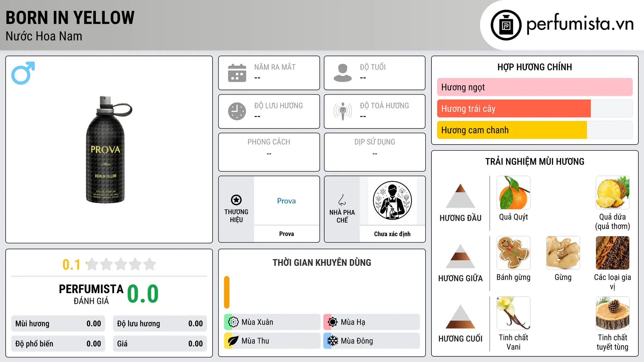Click the Hương cuối pyramid icon
This screenshot has height=362, width=644.
[460, 316]
